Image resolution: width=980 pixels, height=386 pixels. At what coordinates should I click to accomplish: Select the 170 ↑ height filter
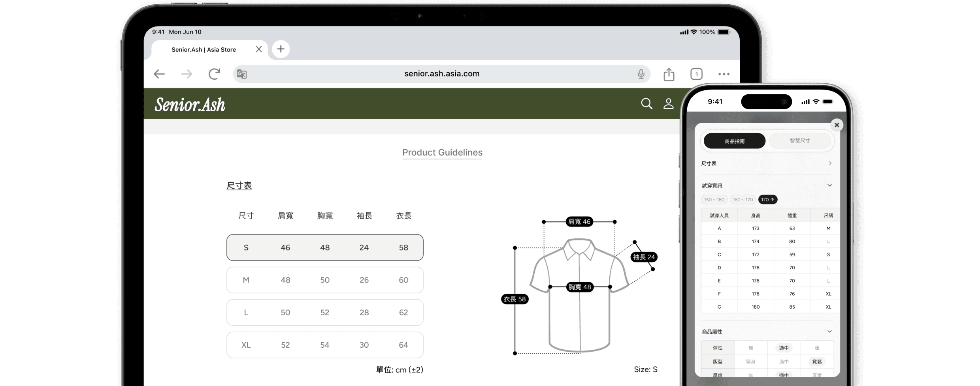pos(767,200)
